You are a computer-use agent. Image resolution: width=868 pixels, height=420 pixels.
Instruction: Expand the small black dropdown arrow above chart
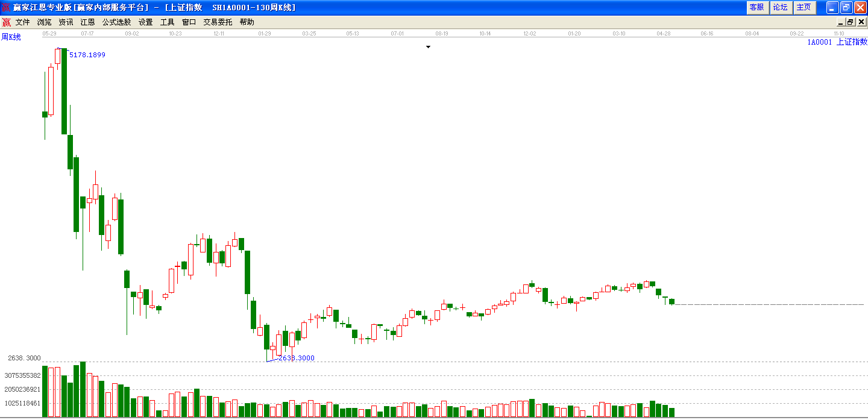pos(429,47)
